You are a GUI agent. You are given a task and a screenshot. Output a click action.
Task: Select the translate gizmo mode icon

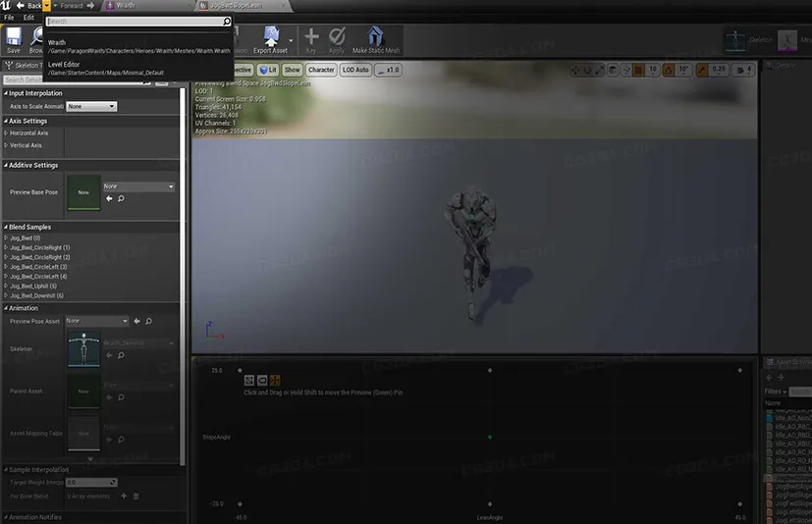(x=575, y=70)
